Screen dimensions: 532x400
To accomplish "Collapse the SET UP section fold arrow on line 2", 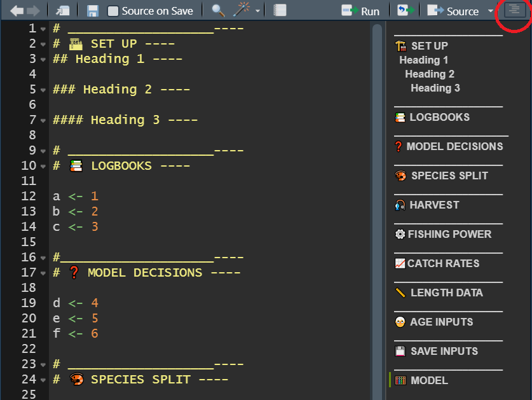I will tap(43, 45).
